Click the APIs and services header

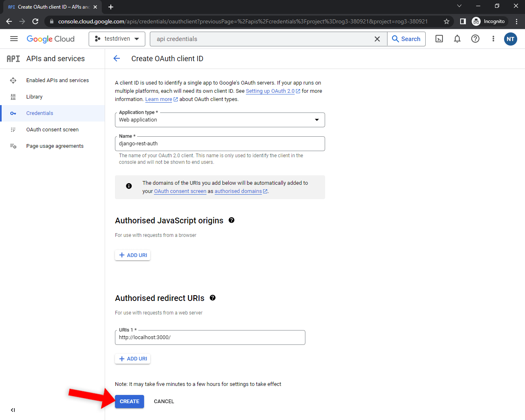(55, 59)
